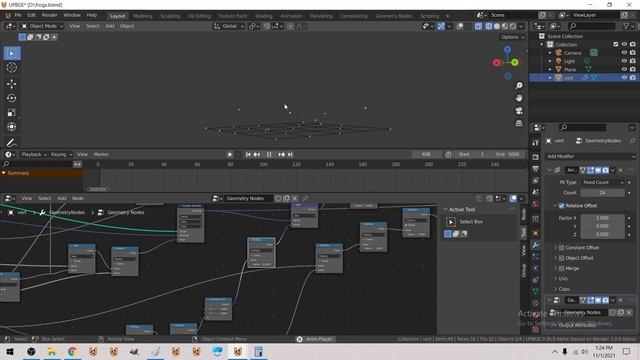Switch to Geometry Nodes workspace tab
The height and width of the screenshot is (360, 640).
(x=394, y=16)
